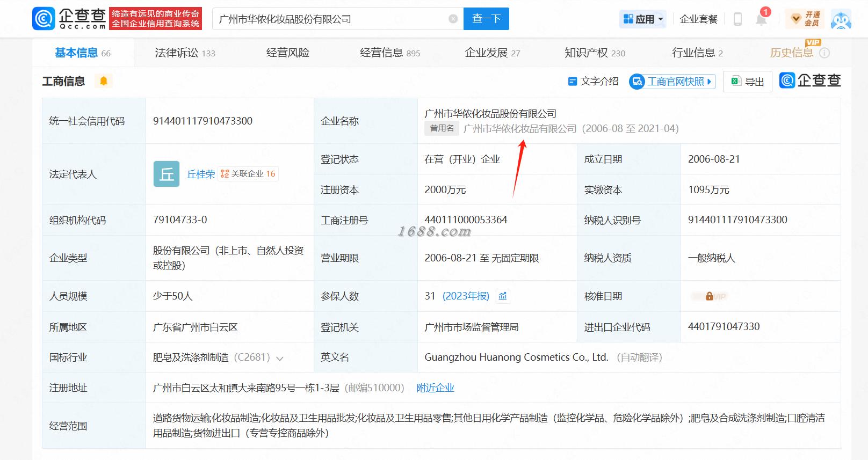Expand the 国标行业 chevron

(280, 359)
